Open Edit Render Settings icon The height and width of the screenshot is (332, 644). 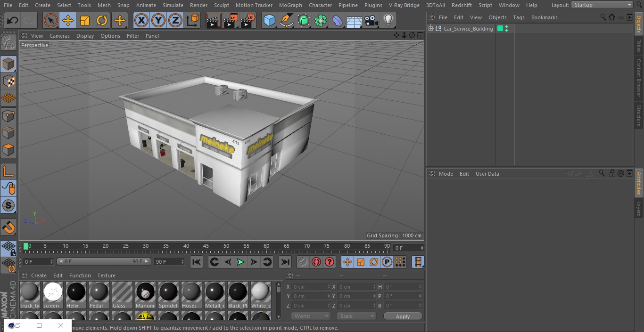coord(248,21)
